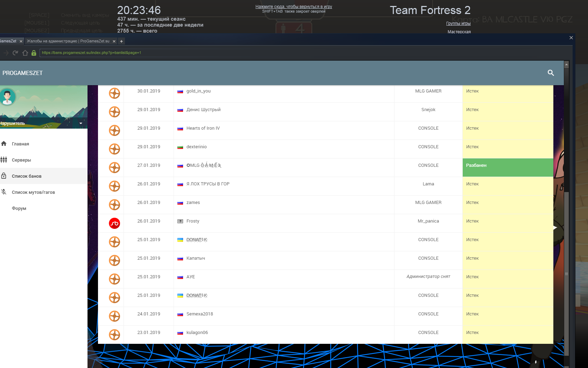Click the red game icon beside Frosty
The height and width of the screenshot is (368, 588).
pyautogui.click(x=114, y=223)
